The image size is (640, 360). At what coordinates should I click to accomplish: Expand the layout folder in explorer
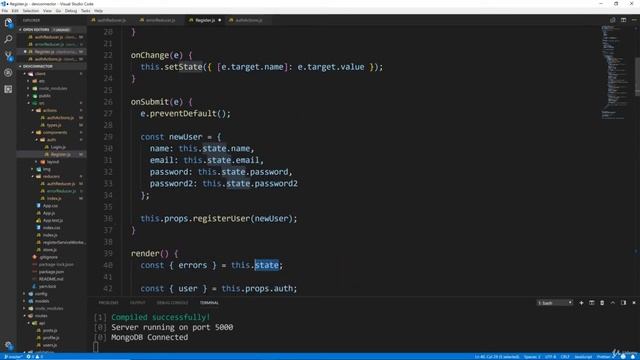(x=53, y=162)
